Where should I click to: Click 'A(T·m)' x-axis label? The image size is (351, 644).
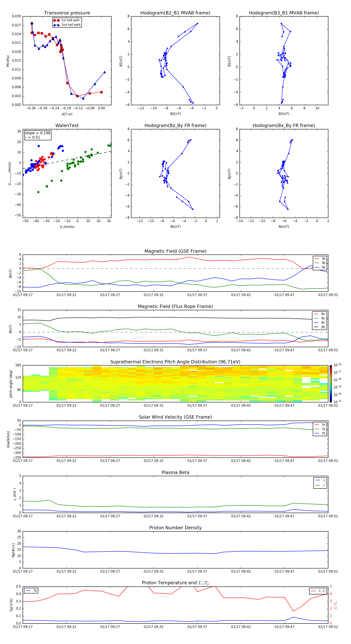(67, 114)
